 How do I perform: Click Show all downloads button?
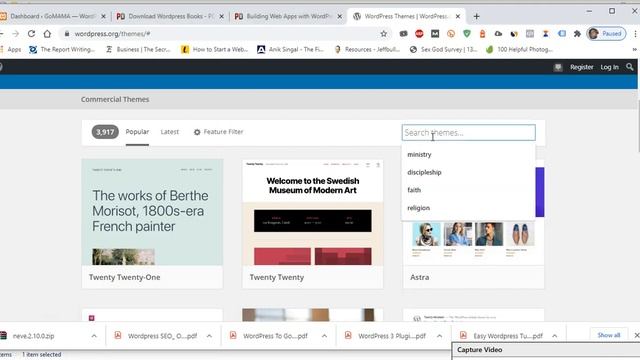coord(609,335)
